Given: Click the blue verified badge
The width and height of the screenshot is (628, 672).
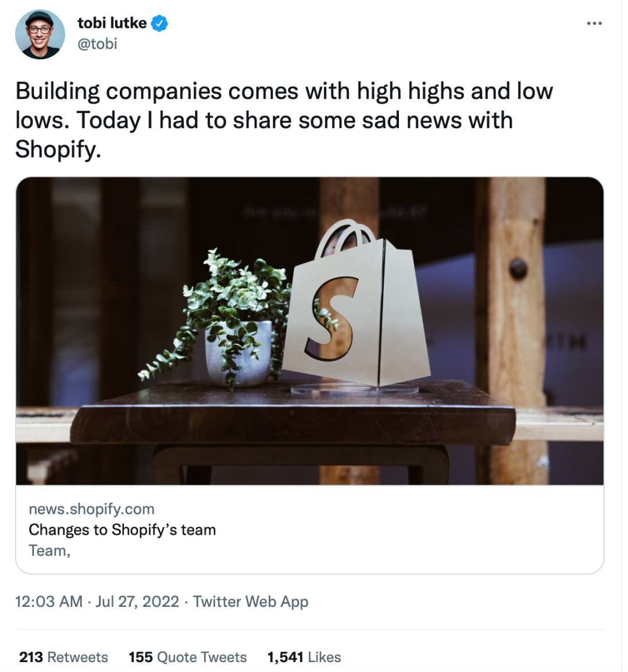Looking at the screenshot, I should (x=159, y=23).
